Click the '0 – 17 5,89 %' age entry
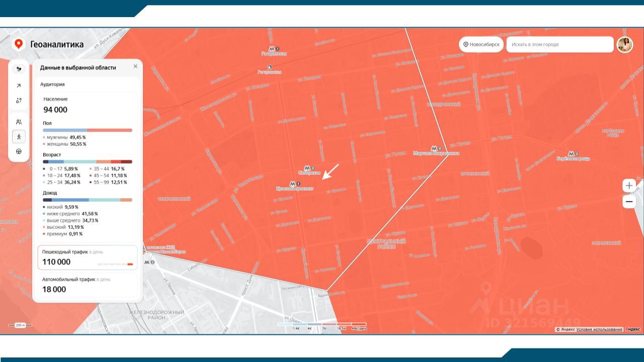644x362 pixels. coord(61,169)
